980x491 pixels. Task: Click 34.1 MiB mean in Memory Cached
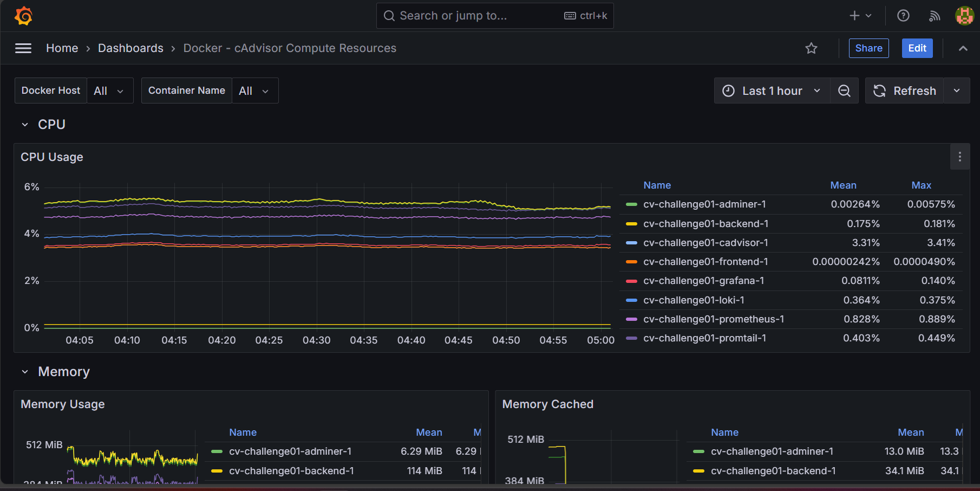pyautogui.click(x=904, y=471)
